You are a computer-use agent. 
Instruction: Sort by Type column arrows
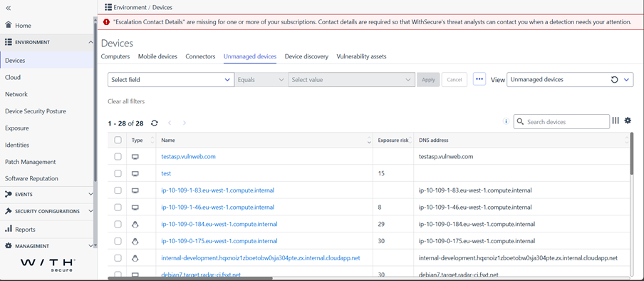tap(152, 140)
